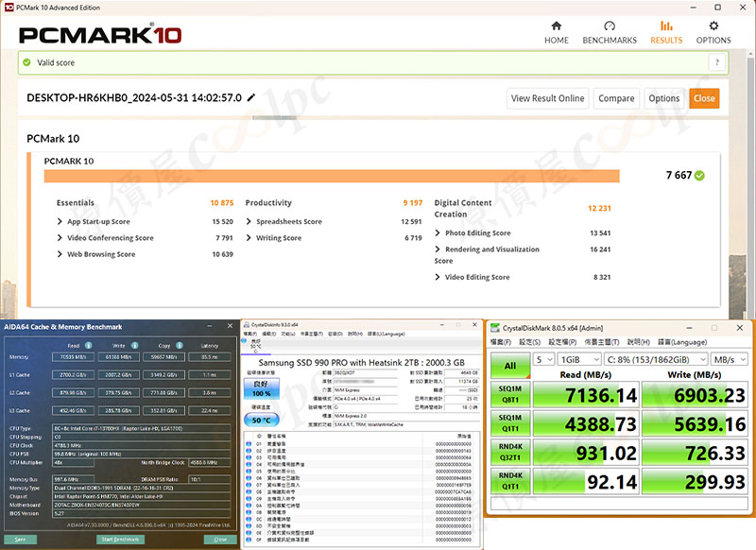Click the empty status field below CrystalDiskMark results
Screen dimensions: 756x550
(x=619, y=504)
